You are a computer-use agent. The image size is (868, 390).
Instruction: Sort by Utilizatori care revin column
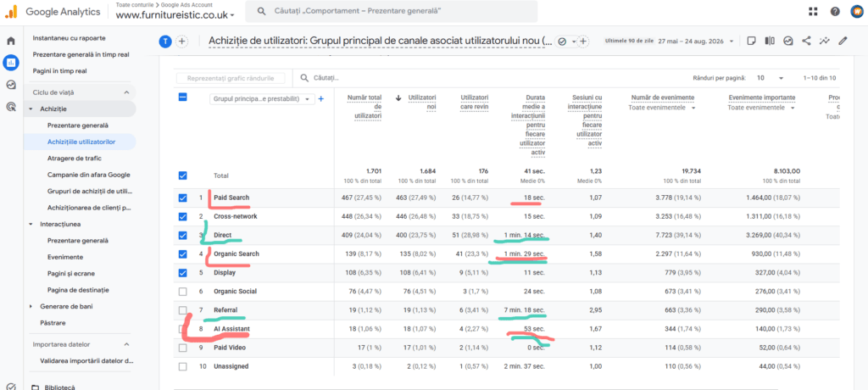pos(475,103)
